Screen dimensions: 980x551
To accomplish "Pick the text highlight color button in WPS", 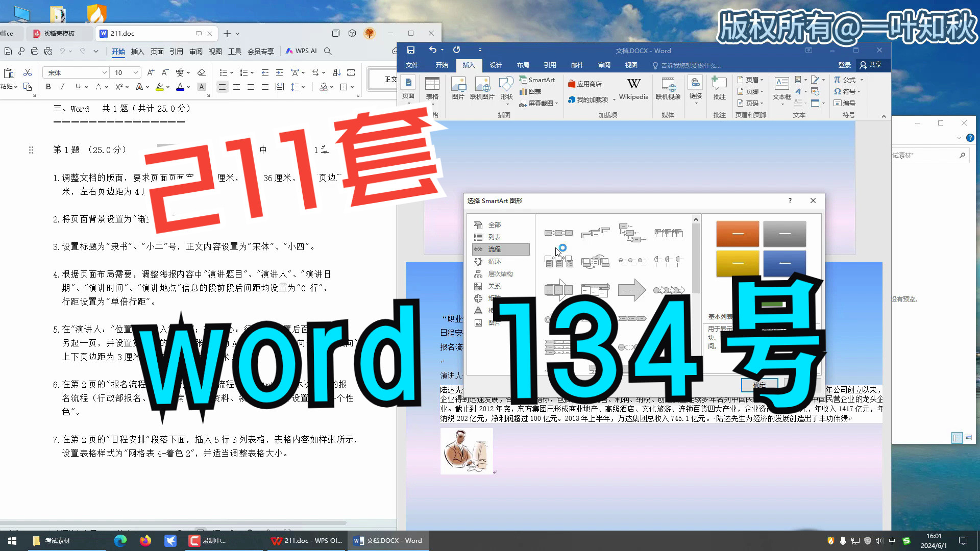I will [x=160, y=87].
